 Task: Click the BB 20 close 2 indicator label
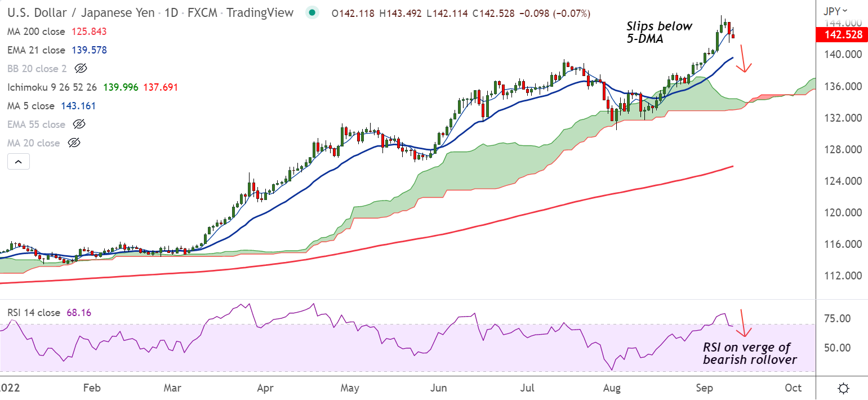pyautogui.click(x=38, y=69)
